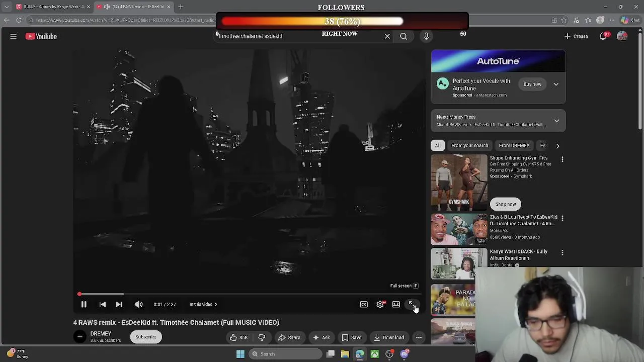Screen dimensions: 644x362
Task: Select From your search chip
Action: 469,145
